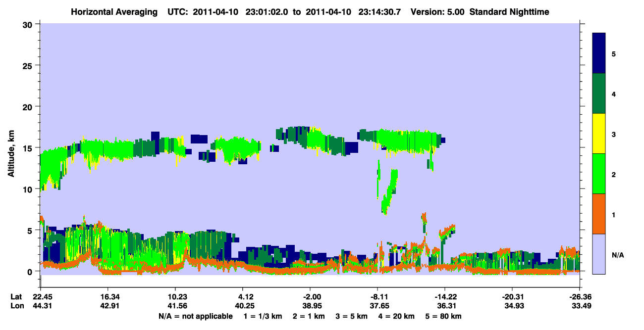This screenshot has width=644, height=330.
Task: Click the altitude tick label 25
Action: click(x=28, y=65)
